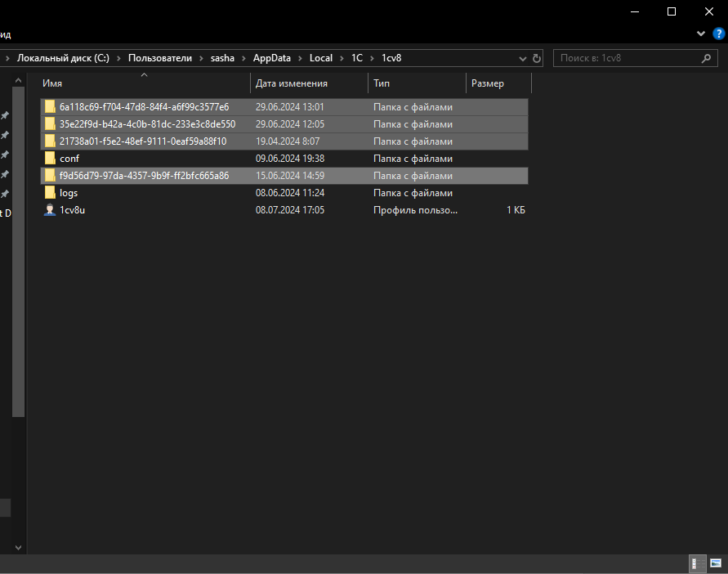728x574 pixels.
Task: Switch to large icons view layout
Action: coord(716,563)
